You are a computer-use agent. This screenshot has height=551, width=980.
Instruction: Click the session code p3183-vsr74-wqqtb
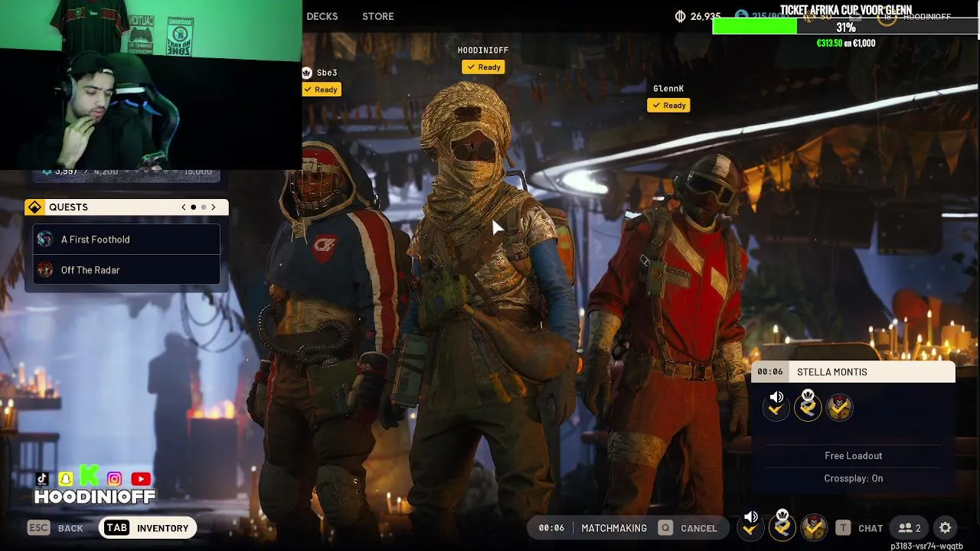(926, 546)
